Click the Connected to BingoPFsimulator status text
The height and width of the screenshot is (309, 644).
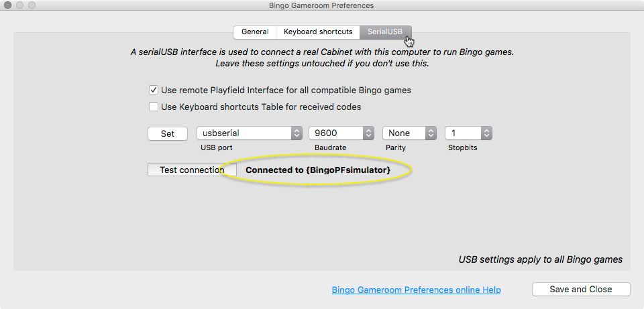pyautogui.click(x=318, y=170)
